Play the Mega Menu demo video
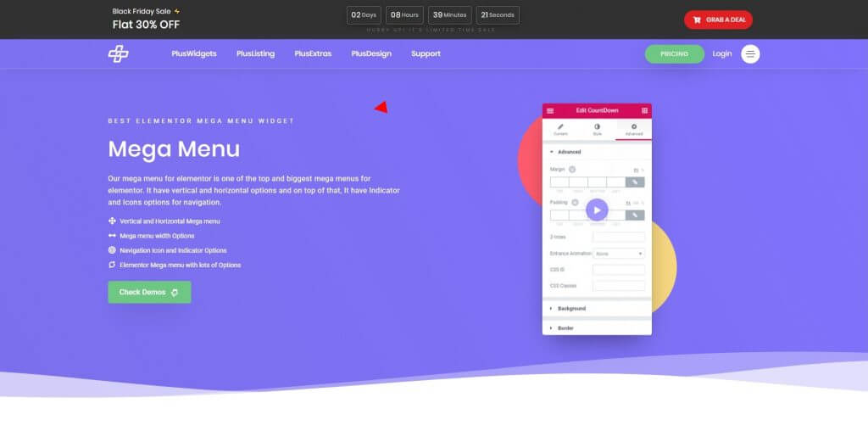Image resolution: width=868 pixels, height=442 pixels. coord(597,210)
